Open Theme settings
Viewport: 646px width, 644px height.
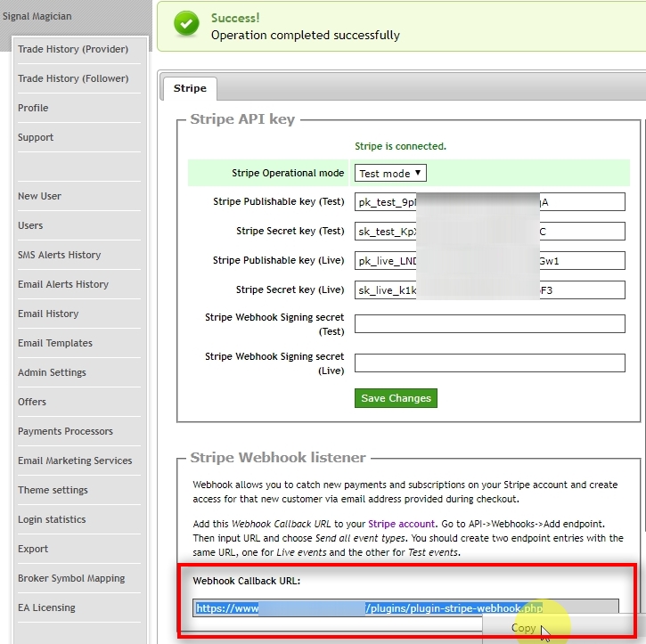coord(53,490)
